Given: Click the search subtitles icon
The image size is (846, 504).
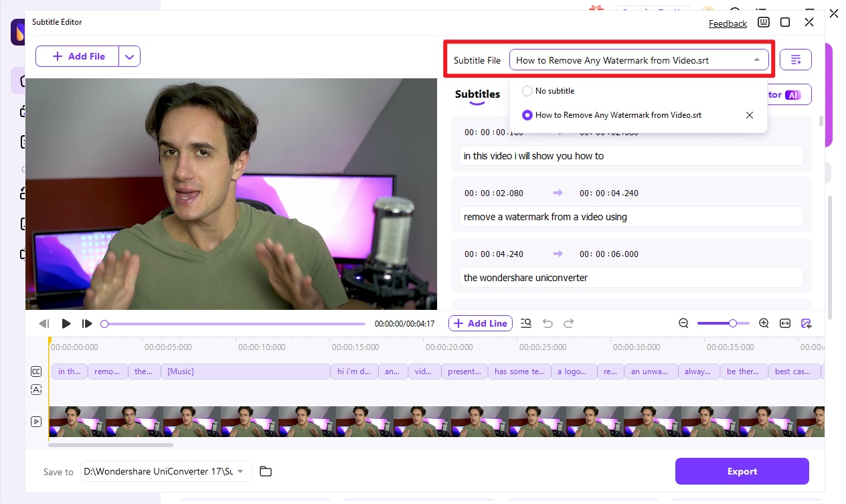Looking at the screenshot, I should (526, 323).
